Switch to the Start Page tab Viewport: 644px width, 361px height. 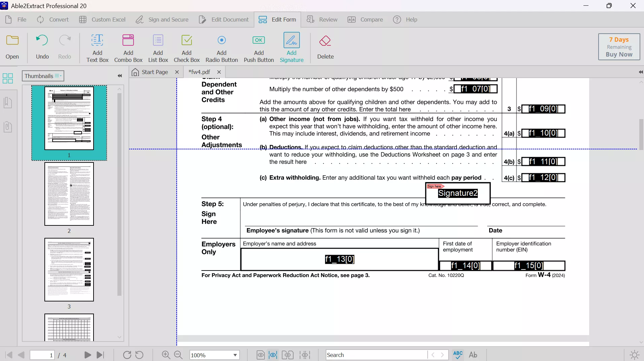[154, 72]
